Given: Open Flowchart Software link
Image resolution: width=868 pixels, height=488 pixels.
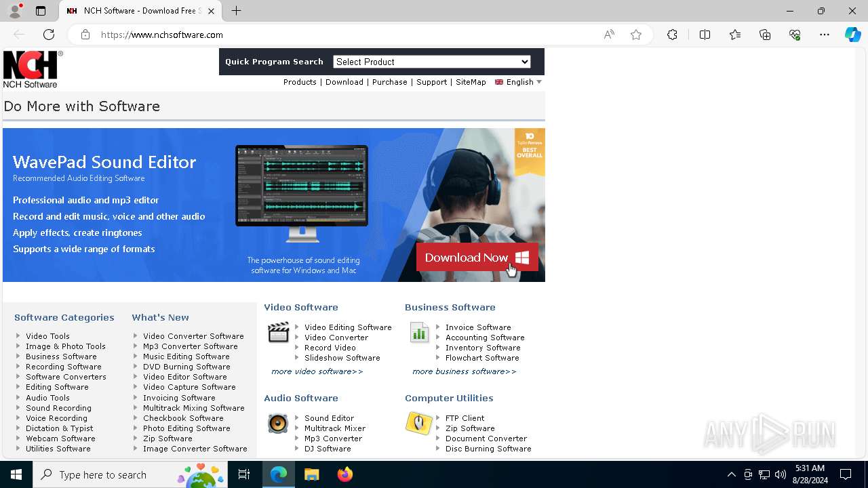Looking at the screenshot, I should pos(482,358).
